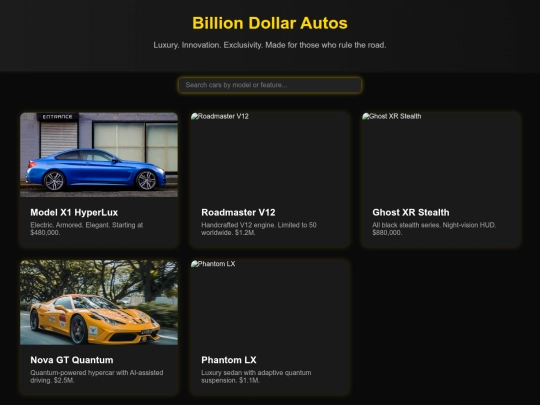This screenshot has height=405, width=540.
Task: Click the car search input field
Action: tap(270, 85)
